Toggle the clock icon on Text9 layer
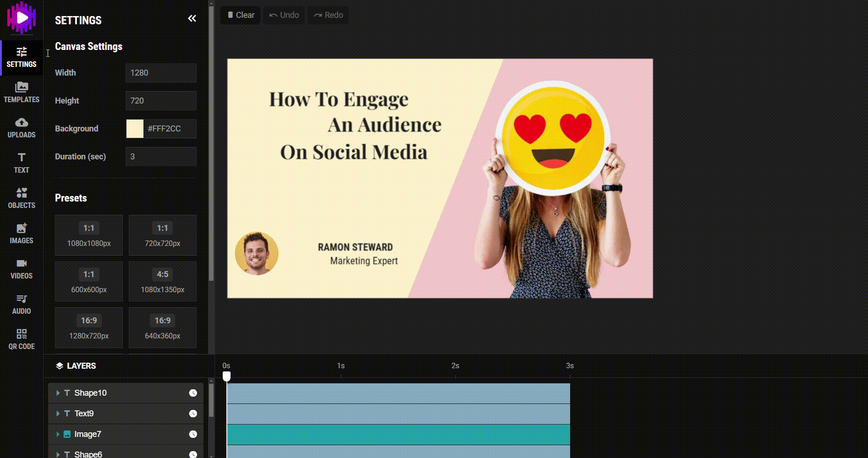 pyautogui.click(x=193, y=414)
